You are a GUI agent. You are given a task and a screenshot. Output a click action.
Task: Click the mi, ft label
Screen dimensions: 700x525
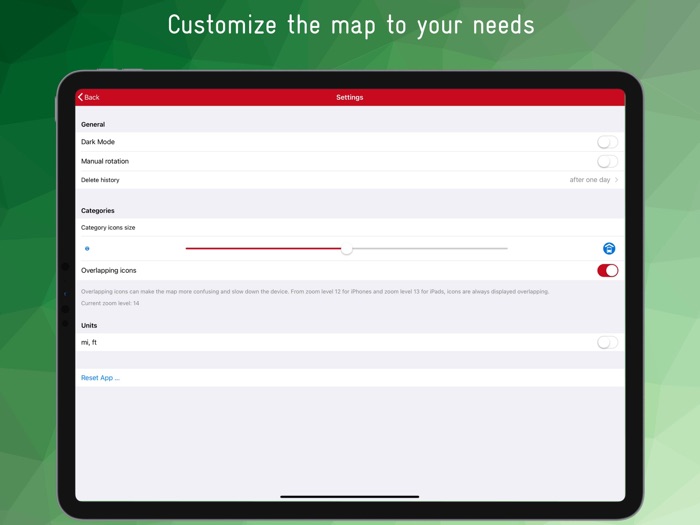[x=89, y=342]
